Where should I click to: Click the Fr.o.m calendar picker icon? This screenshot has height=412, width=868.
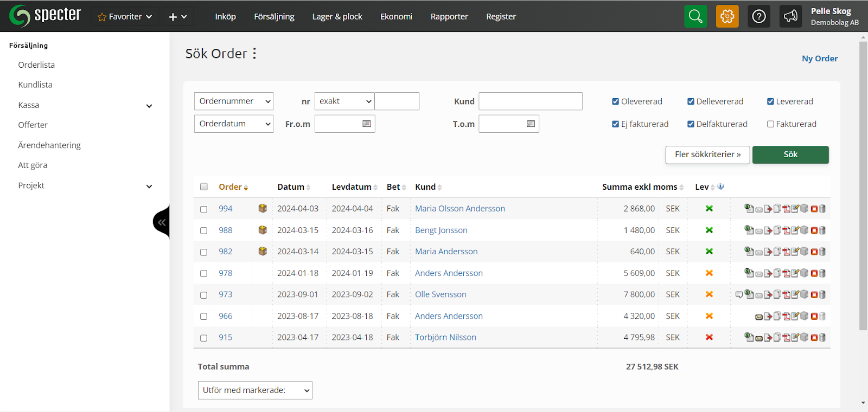click(x=367, y=124)
